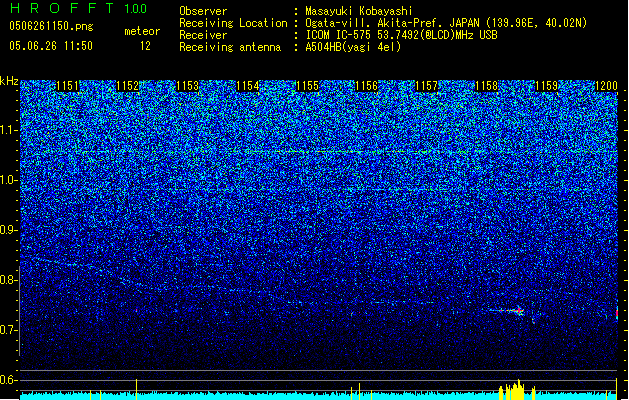Click the yellow signal burst cluster below 1158

click(511, 390)
